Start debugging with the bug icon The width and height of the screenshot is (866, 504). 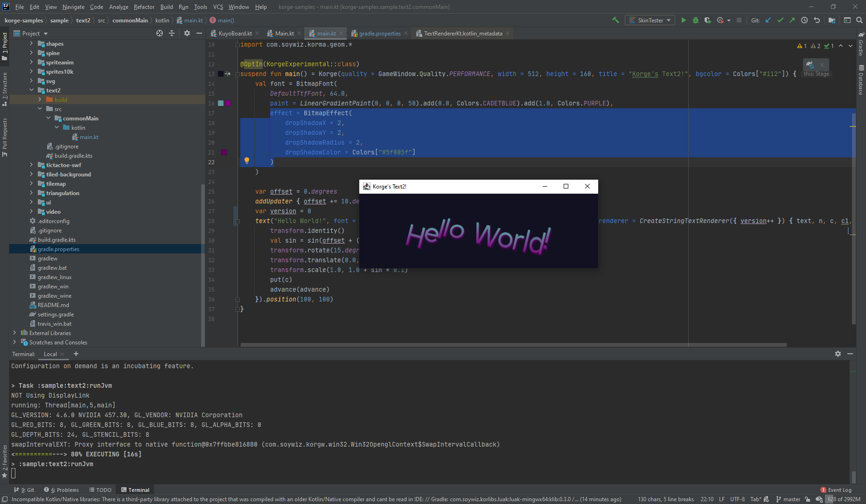coord(695,20)
